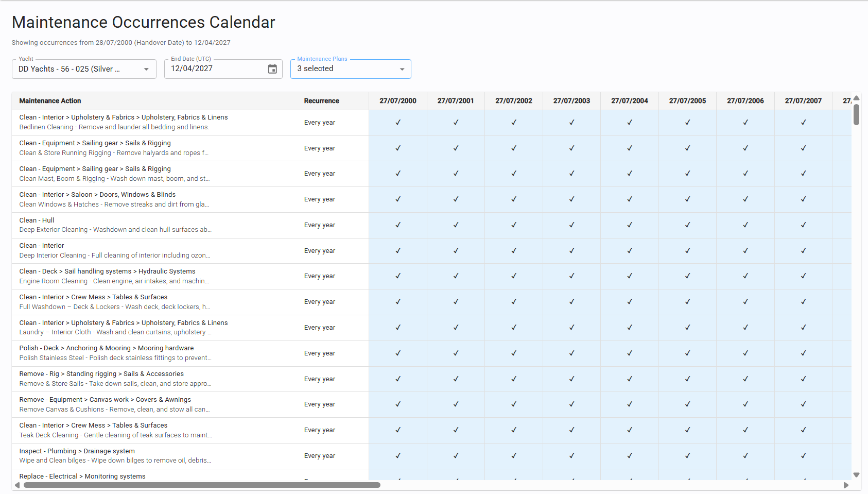
Task: Click the Bedlinen Cleaning checkmark for 27/07/2000
Action: (x=398, y=123)
